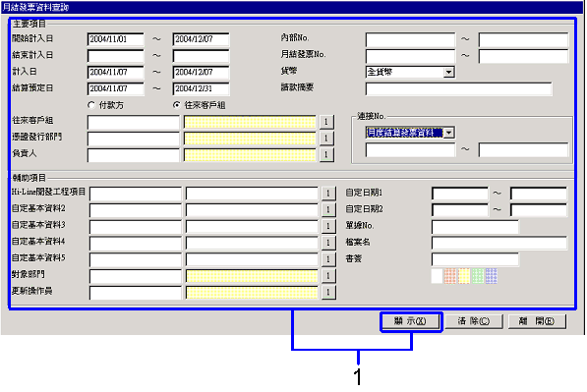This screenshot has height=392, width=587.
Task: Open lookup button for 憑證發行部門 row
Action: coord(326,139)
